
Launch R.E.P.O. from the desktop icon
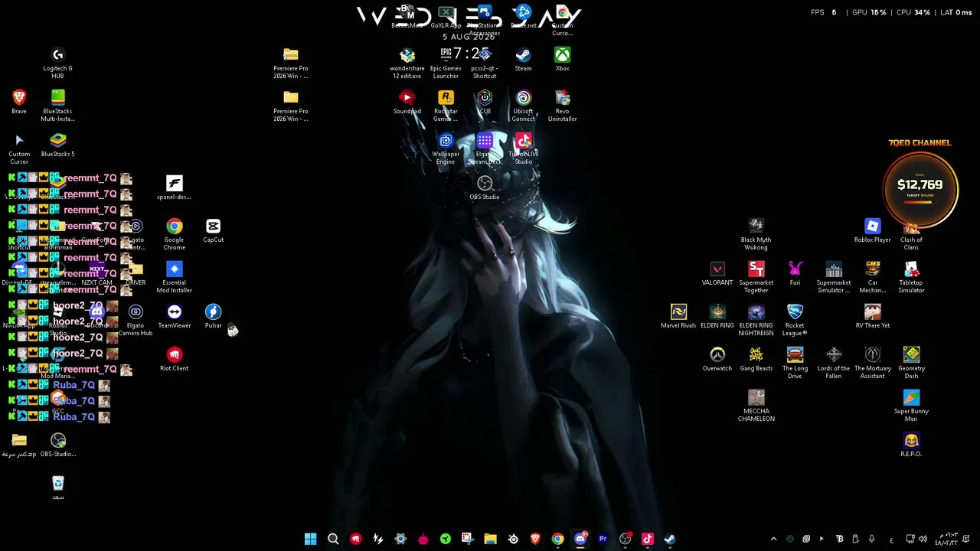(x=911, y=441)
